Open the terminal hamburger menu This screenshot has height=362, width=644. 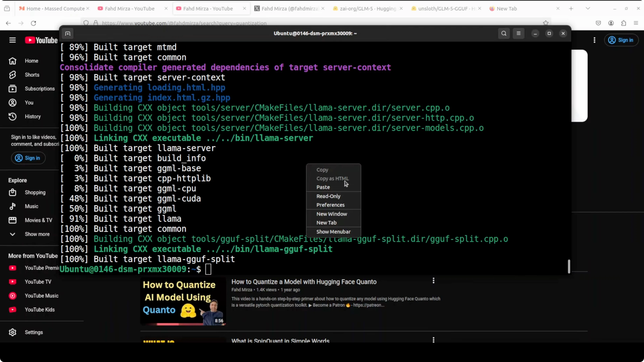[519, 33]
